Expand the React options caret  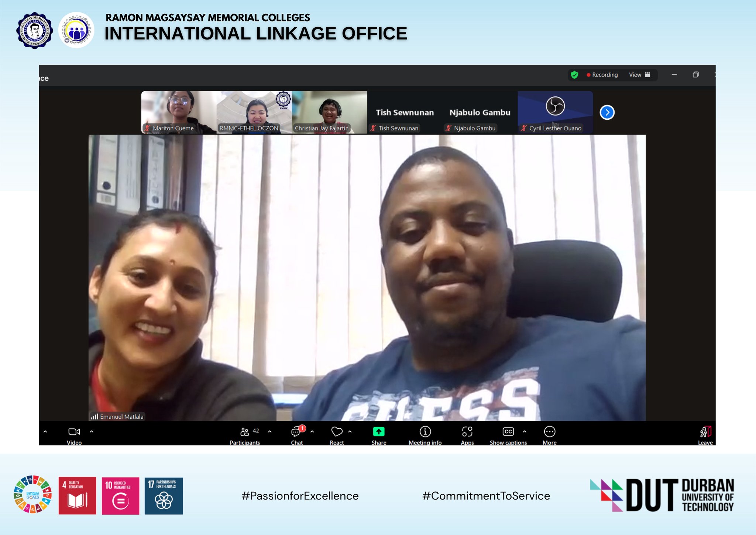(x=350, y=431)
